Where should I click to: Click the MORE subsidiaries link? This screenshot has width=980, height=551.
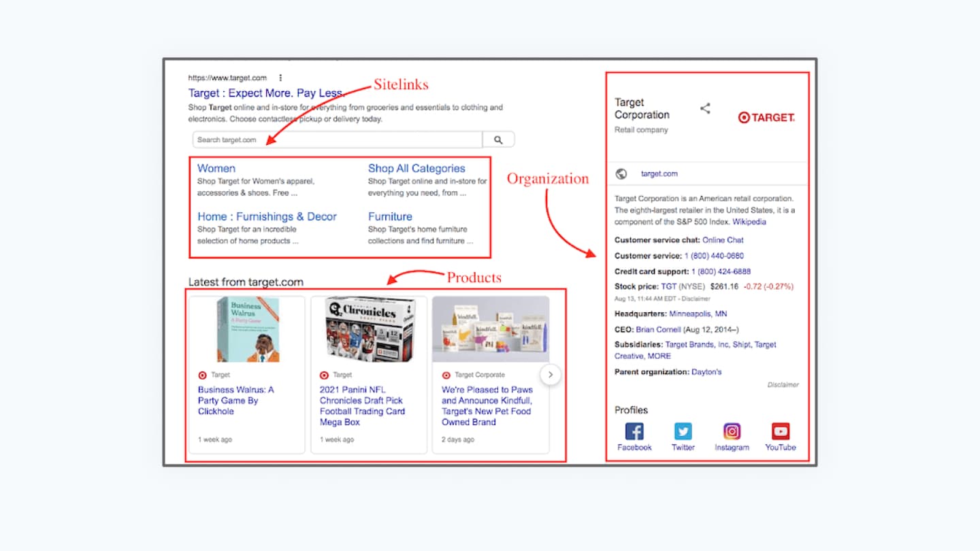click(x=659, y=356)
